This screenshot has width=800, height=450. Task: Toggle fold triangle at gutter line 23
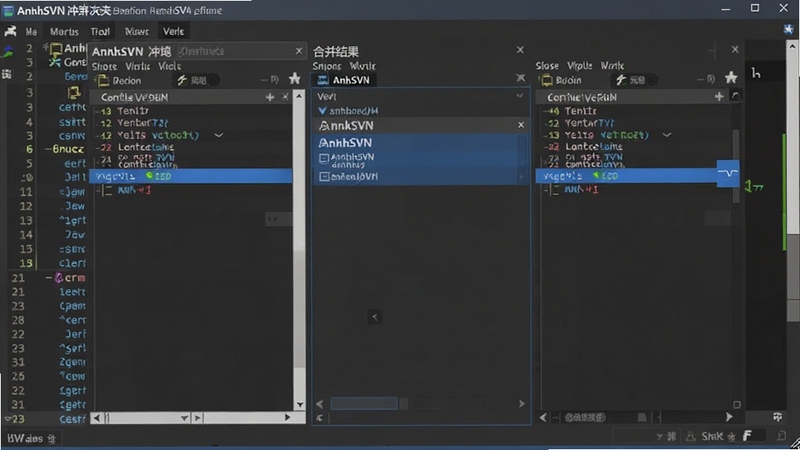click(x=8, y=419)
